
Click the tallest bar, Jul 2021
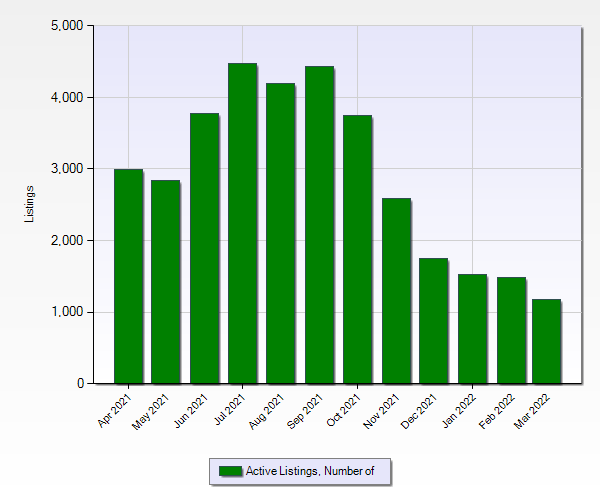[242, 224]
